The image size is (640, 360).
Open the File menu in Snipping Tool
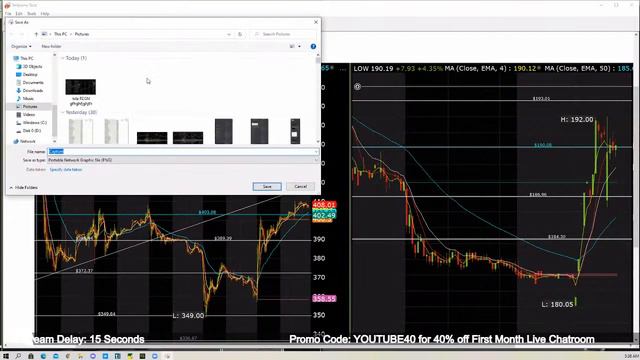(8, 13)
